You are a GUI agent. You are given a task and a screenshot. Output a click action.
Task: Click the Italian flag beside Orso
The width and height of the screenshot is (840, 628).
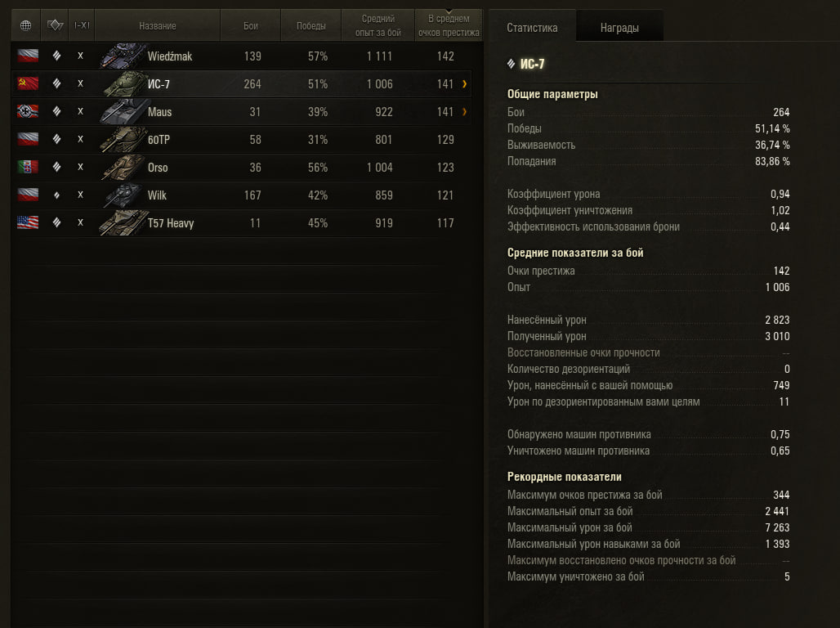28,167
